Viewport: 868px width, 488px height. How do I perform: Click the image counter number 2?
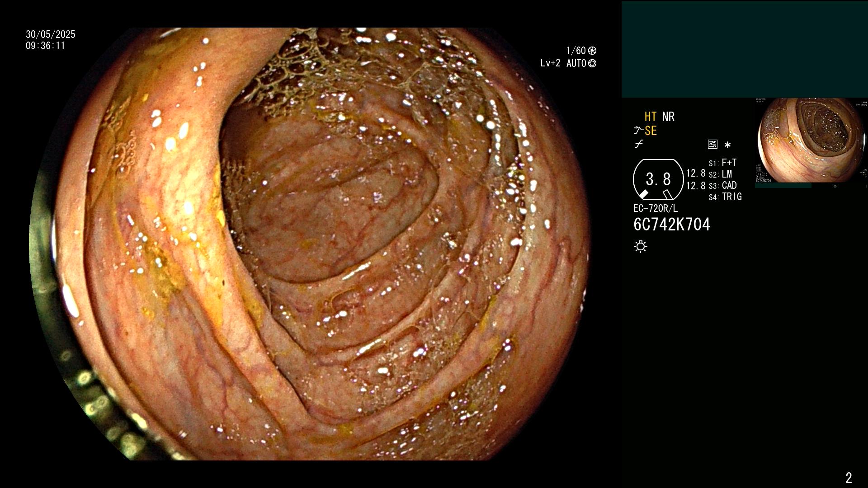(x=849, y=478)
